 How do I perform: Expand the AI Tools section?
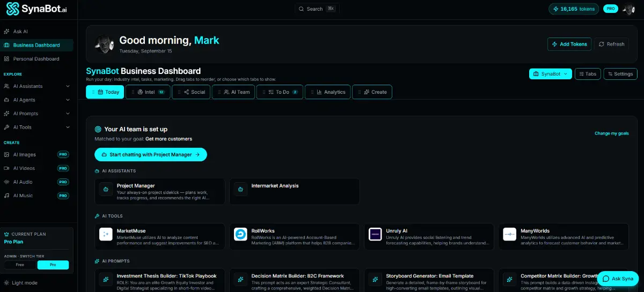[x=36, y=128]
